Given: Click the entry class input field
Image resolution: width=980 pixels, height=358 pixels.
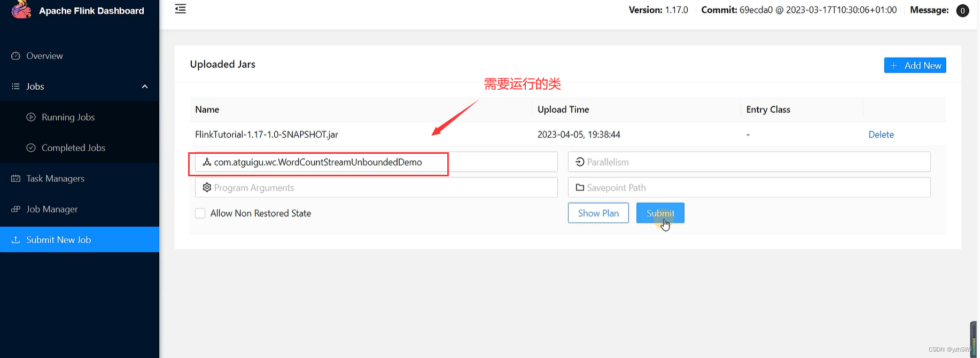Looking at the screenshot, I should [x=376, y=162].
